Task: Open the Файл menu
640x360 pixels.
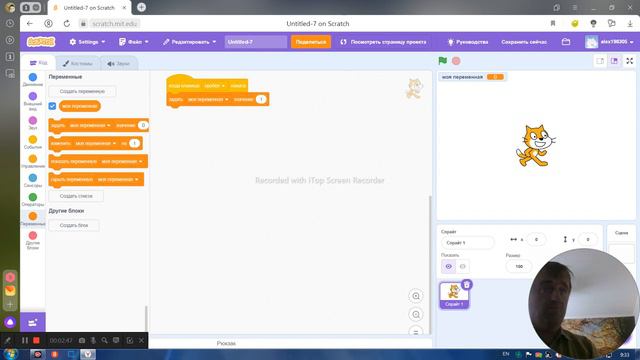Action: point(133,42)
